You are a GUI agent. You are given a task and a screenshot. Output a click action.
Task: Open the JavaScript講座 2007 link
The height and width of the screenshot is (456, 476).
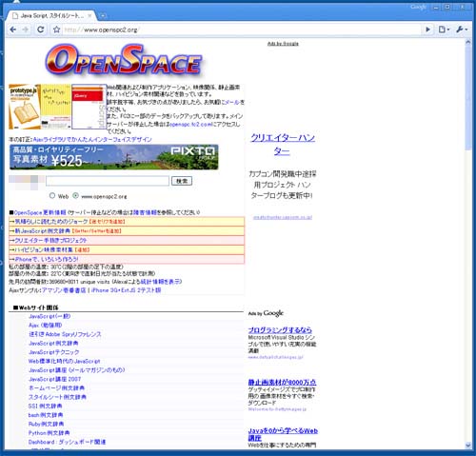(x=54, y=379)
